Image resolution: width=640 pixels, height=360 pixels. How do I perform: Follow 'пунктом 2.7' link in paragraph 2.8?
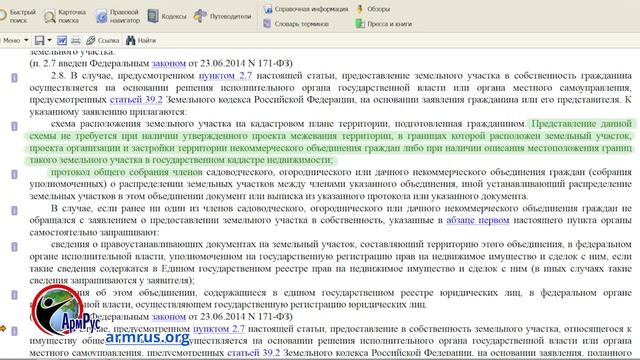pyautogui.click(x=225, y=76)
